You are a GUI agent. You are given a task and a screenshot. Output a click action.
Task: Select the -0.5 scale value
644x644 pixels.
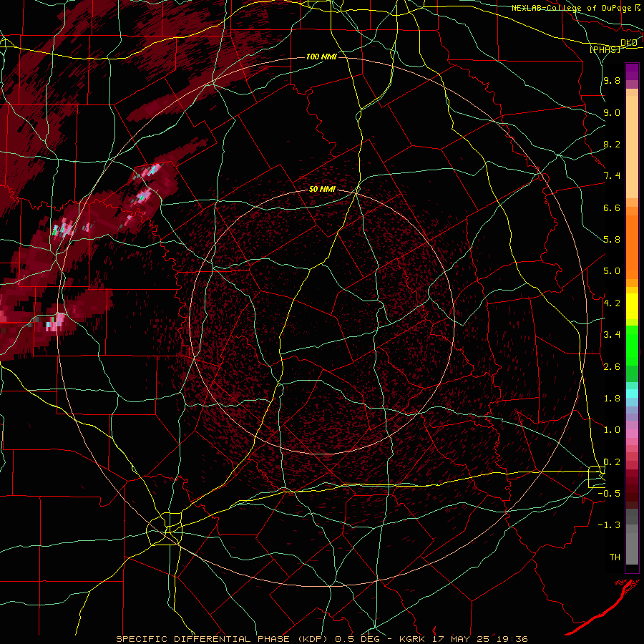click(x=609, y=493)
